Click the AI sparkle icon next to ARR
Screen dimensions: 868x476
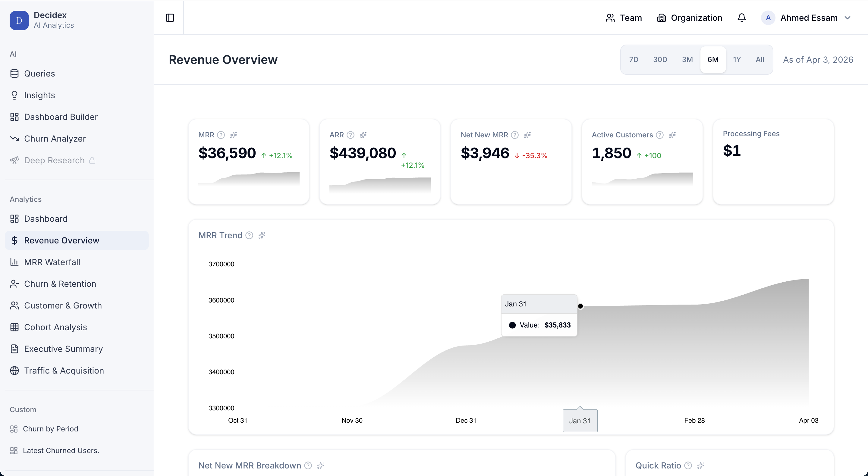363,135
